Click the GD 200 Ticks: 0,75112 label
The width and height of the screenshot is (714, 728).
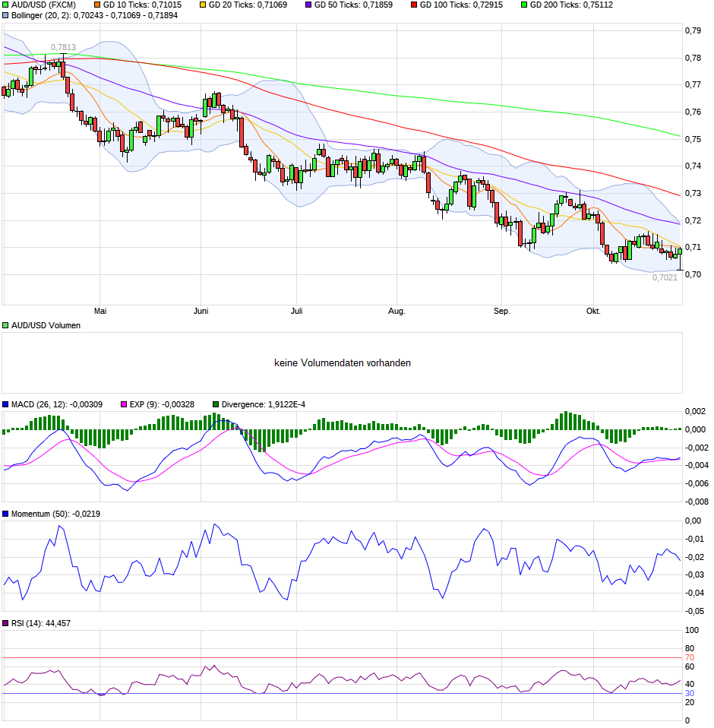click(x=571, y=5)
